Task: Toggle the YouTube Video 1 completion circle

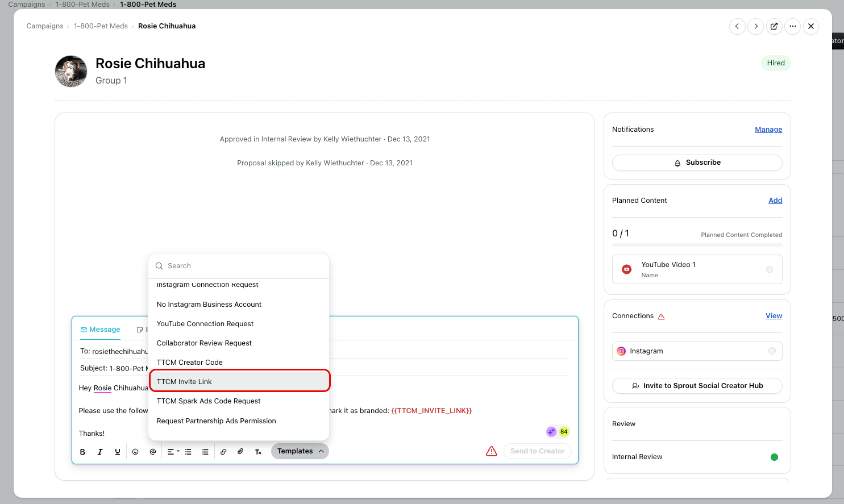Action: [770, 269]
